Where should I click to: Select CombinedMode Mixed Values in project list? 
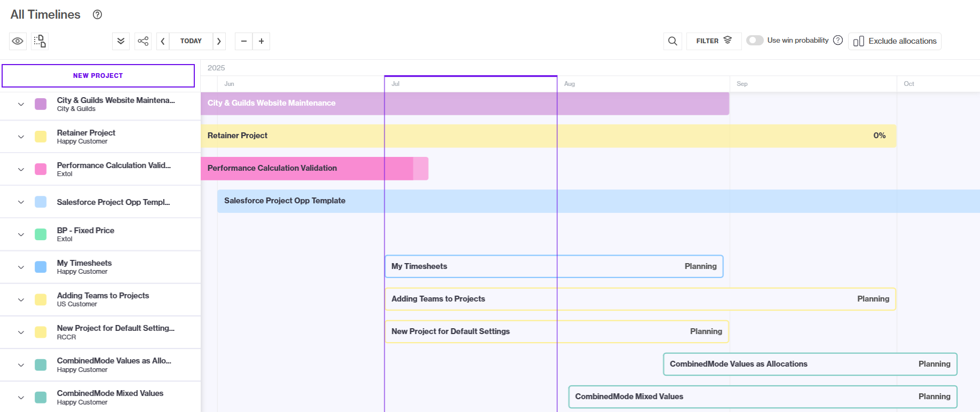[110, 393]
